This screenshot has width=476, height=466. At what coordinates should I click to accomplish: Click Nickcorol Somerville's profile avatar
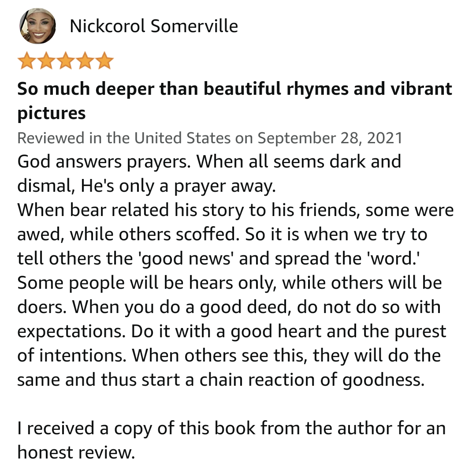[37, 26]
